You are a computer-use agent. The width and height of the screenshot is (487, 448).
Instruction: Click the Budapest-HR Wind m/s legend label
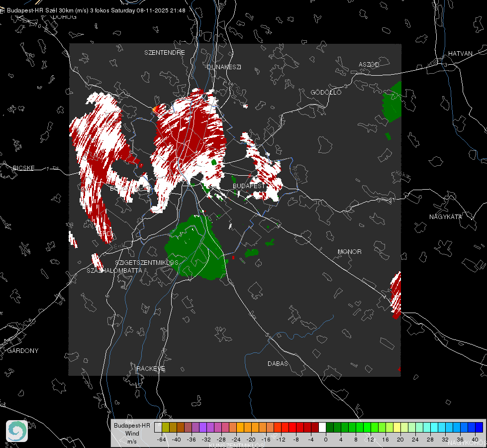point(132,434)
